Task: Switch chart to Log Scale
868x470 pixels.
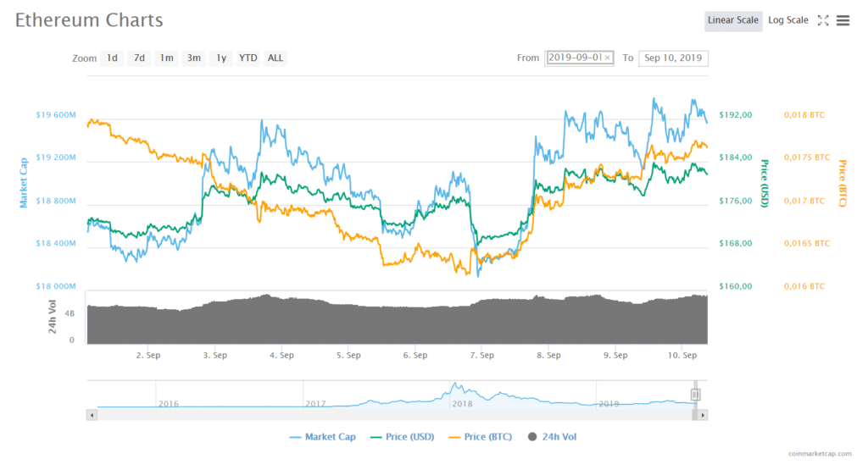Action: [x=787, y=20]
